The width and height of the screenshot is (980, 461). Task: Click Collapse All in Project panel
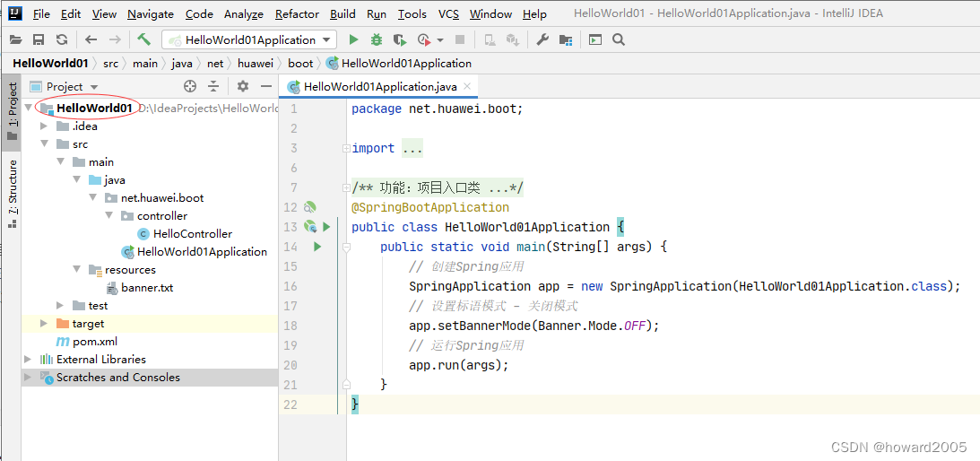pos(213,86)
